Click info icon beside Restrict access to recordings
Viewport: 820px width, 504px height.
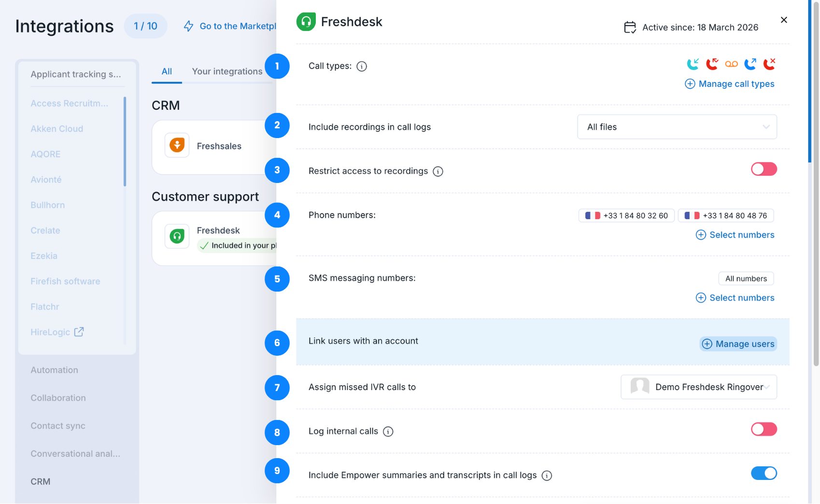pyautogui.click(x=438, y=171)
